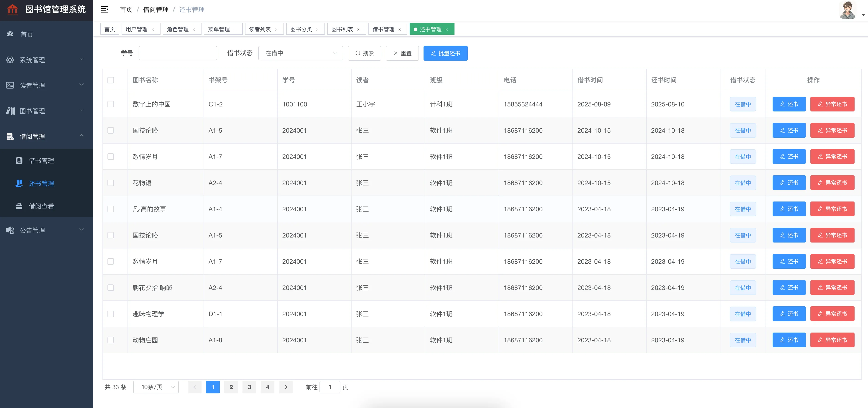Close the 图书列表 tab
The image size is (868, 408).
pyautogui.click(x=359, y=30)
